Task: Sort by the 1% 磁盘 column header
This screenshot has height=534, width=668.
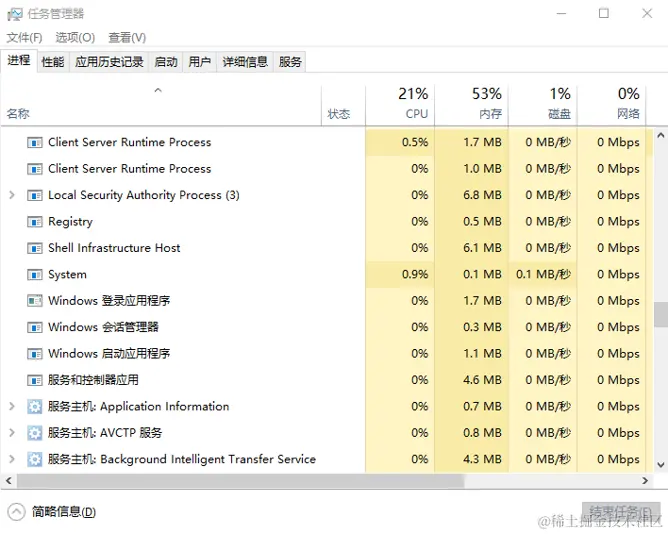Action: click(542, 105)
